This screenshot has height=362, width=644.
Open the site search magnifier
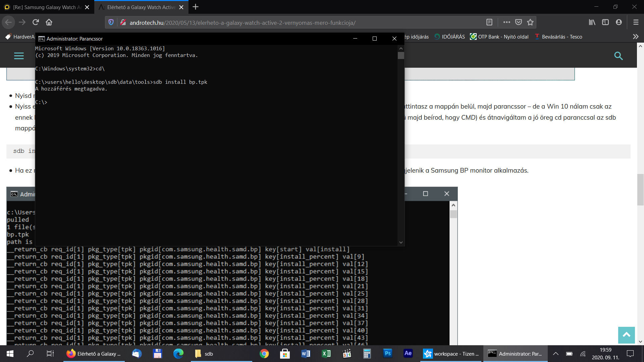(619, 56)
